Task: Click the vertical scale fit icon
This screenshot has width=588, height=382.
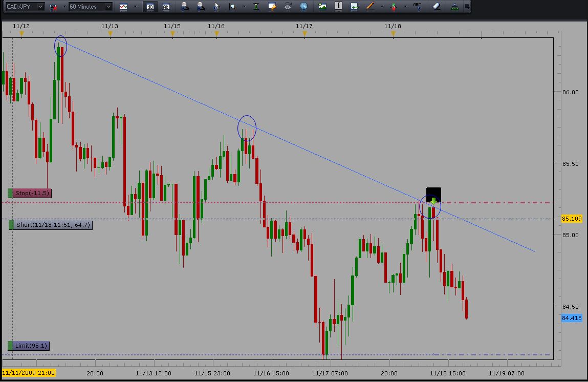Action: (x=256, y=7)
